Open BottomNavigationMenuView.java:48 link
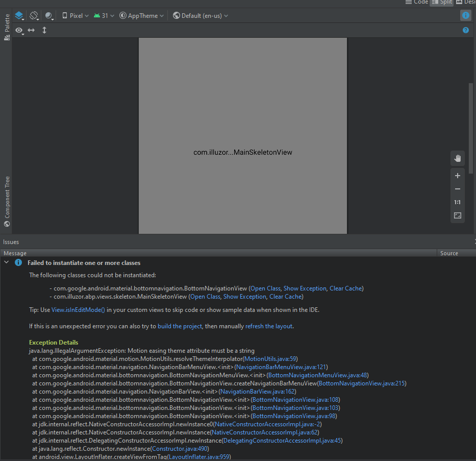Screen dimensions: 476x461 (x=317, y=375)
